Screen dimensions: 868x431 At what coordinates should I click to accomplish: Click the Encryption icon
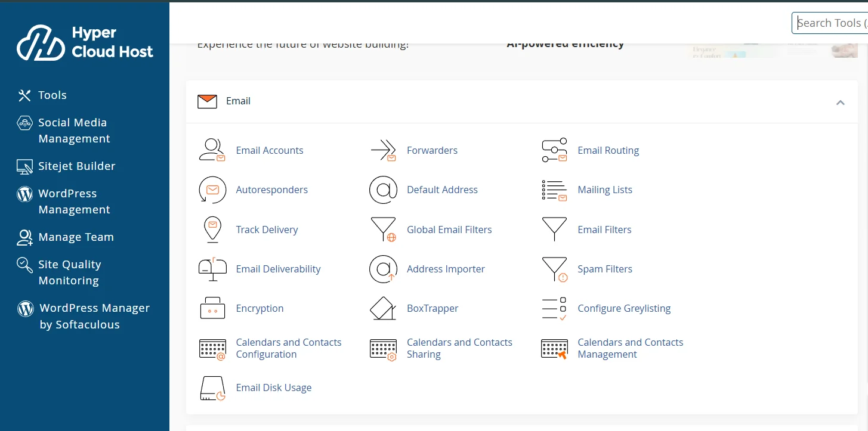[212, 308]
